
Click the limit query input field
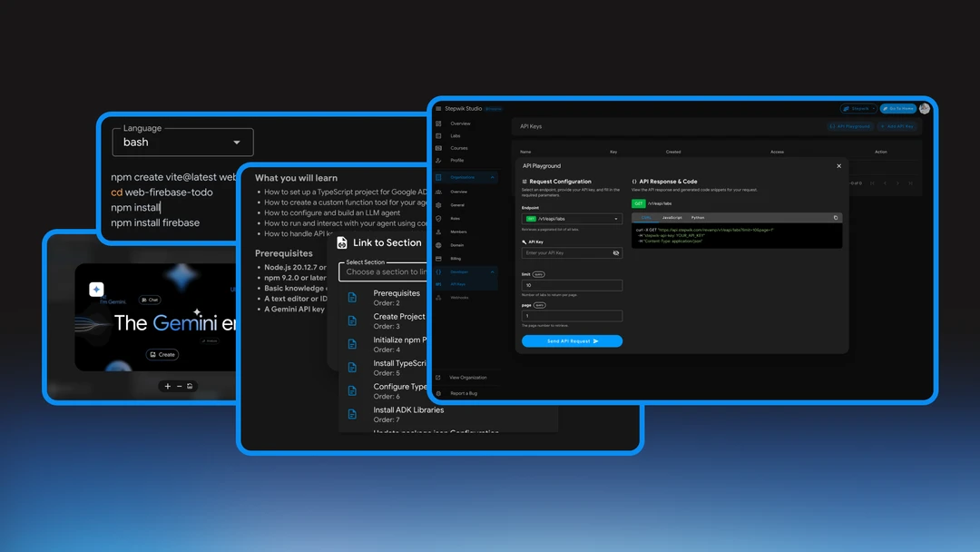572,285
